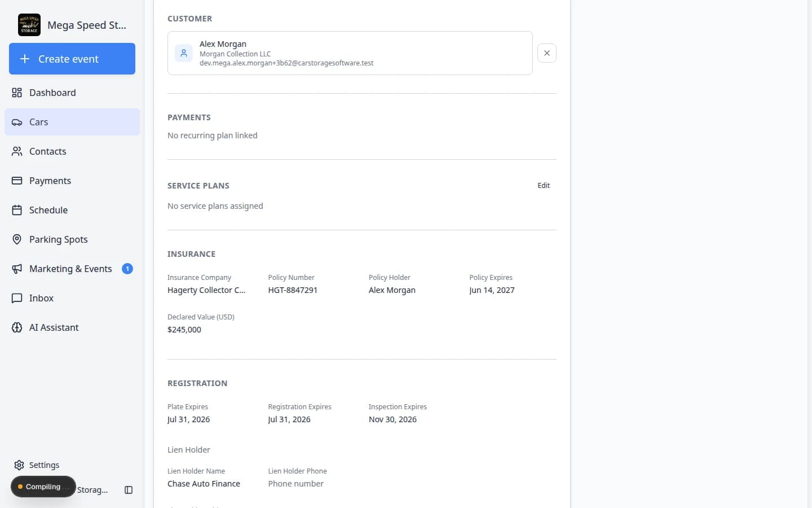Click the Hagerty Collector insurance company value
Image resolution: width=812 pixels, height=508 pixels.
pos(206,290)
